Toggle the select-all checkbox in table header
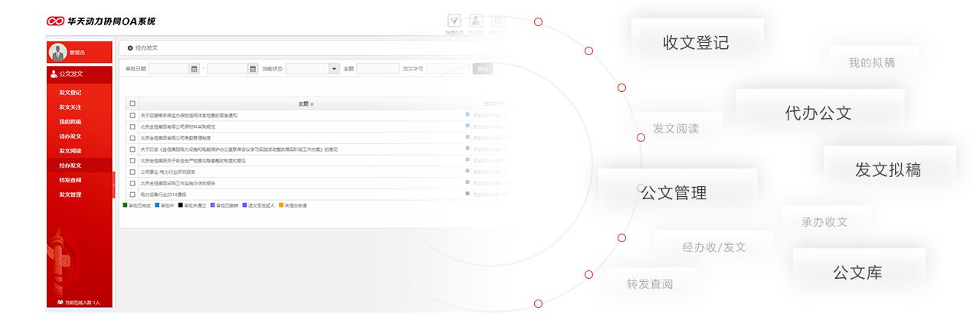 tap(133, 103)
